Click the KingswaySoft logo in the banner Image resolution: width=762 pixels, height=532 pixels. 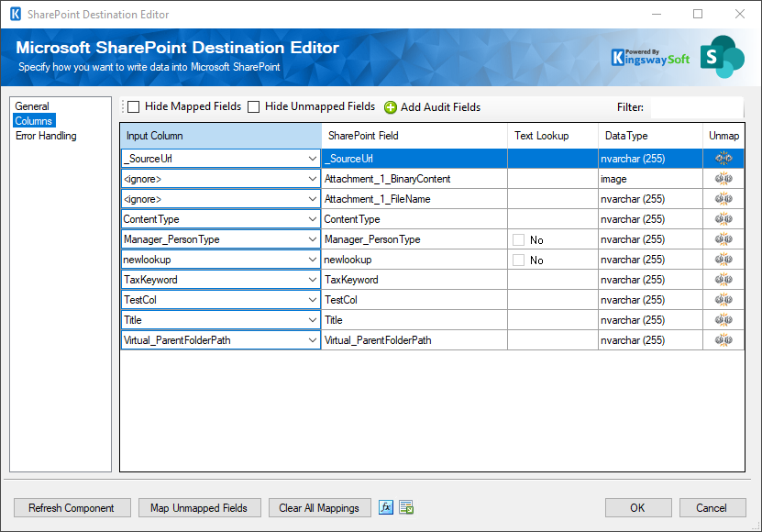(x=650, y=58)
